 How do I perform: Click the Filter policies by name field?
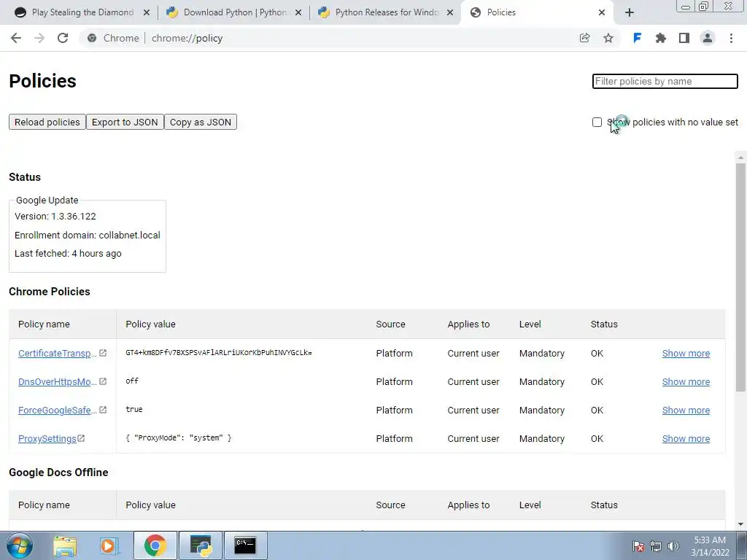[x=665, y=81]
